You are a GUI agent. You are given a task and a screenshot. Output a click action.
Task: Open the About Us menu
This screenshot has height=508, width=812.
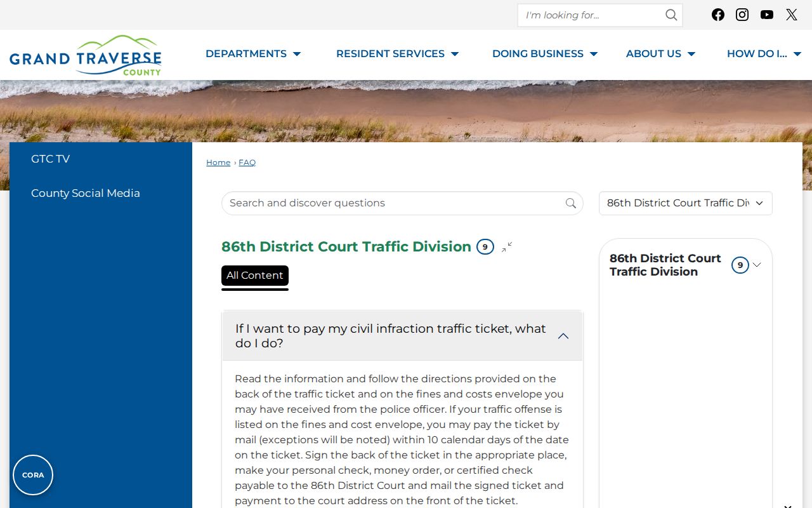[x=660, y=54]
